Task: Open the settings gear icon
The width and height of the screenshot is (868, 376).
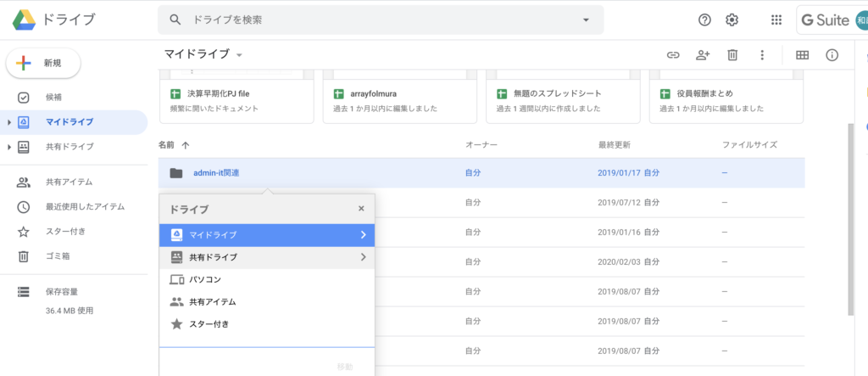Action: [x=732, y=20]
